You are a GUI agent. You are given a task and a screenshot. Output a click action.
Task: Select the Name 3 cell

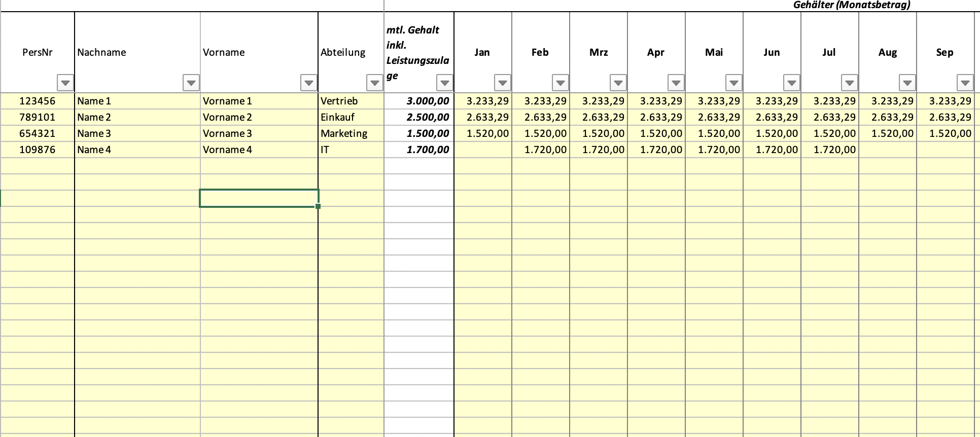(x=137, y=133)
